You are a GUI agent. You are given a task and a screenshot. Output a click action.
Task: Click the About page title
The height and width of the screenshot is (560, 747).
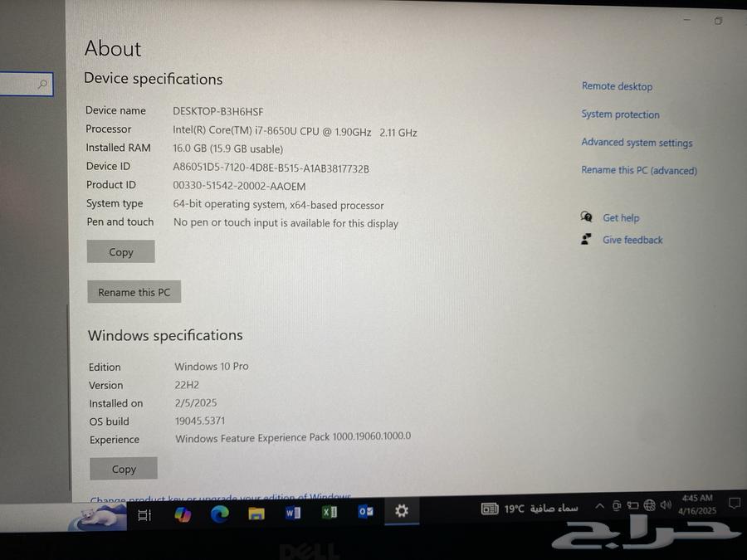click(x=113, y=49)
